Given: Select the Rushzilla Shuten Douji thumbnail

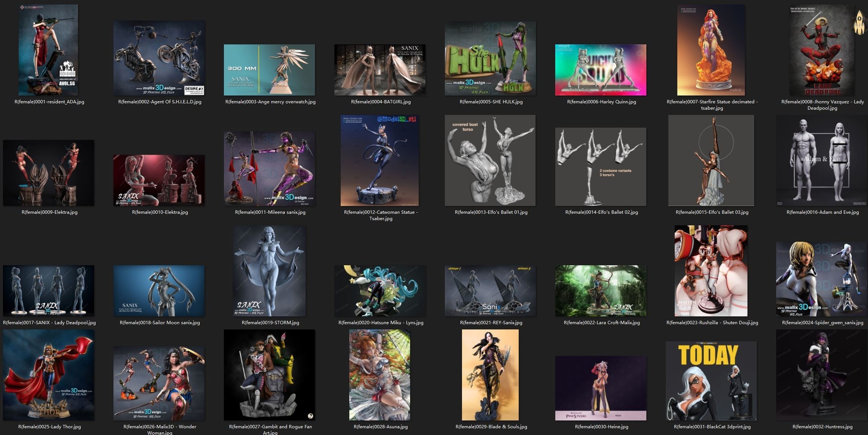Looking at the screenshot, I should (x=711, y=271).
